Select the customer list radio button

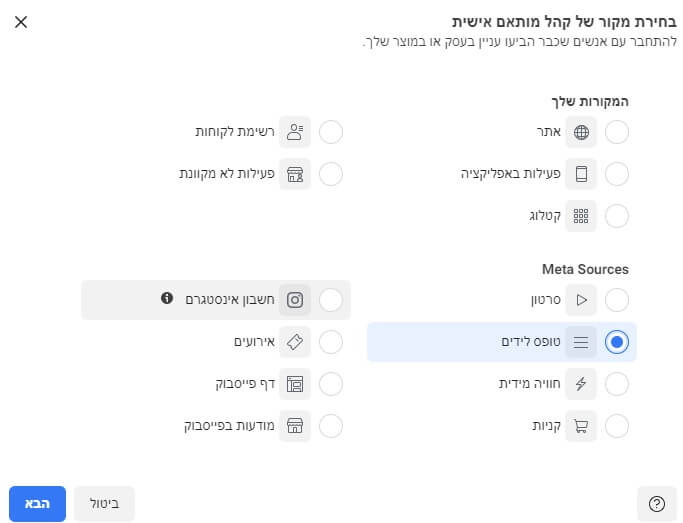tap(331, 131)
